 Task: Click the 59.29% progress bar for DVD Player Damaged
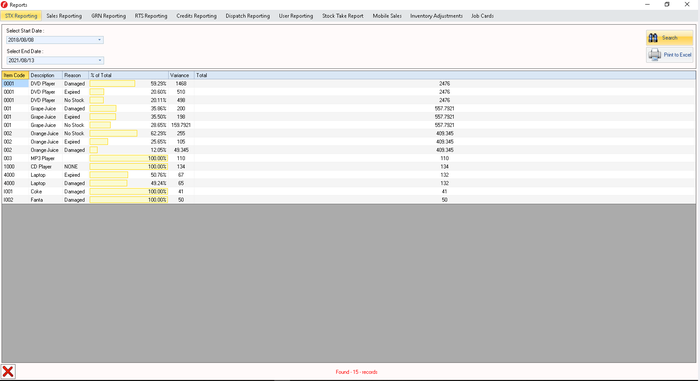(x=112, y=84)
